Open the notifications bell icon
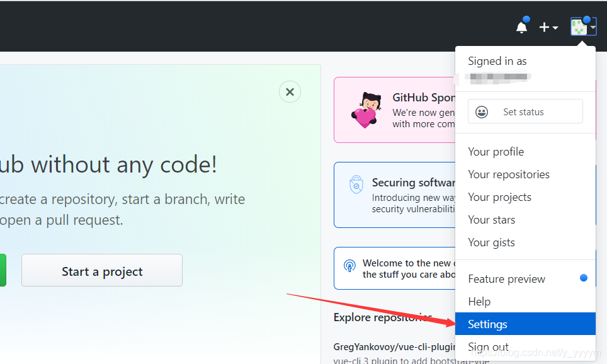Viewport: 607px width, 364px height. (x=521, y=27)
